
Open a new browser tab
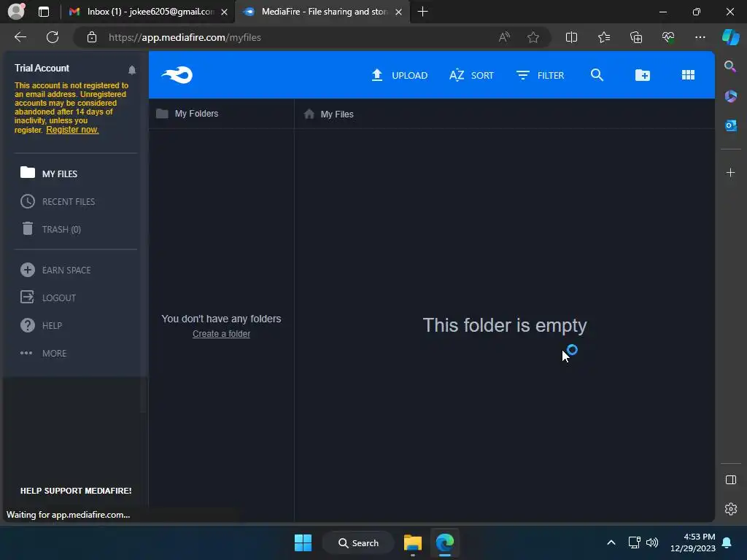422,12
